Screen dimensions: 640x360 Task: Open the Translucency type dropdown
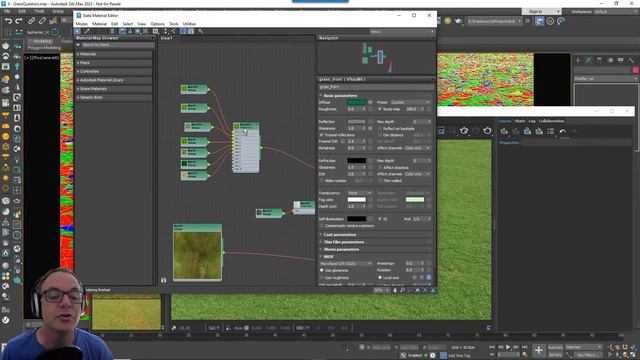360,193
